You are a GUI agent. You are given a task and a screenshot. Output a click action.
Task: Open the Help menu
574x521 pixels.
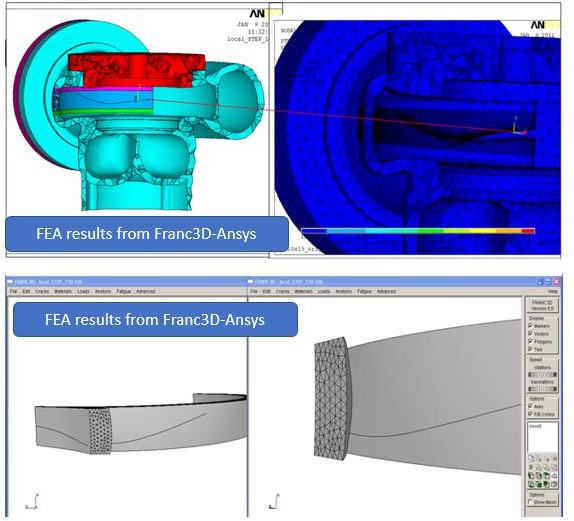[x=553, y=291]
